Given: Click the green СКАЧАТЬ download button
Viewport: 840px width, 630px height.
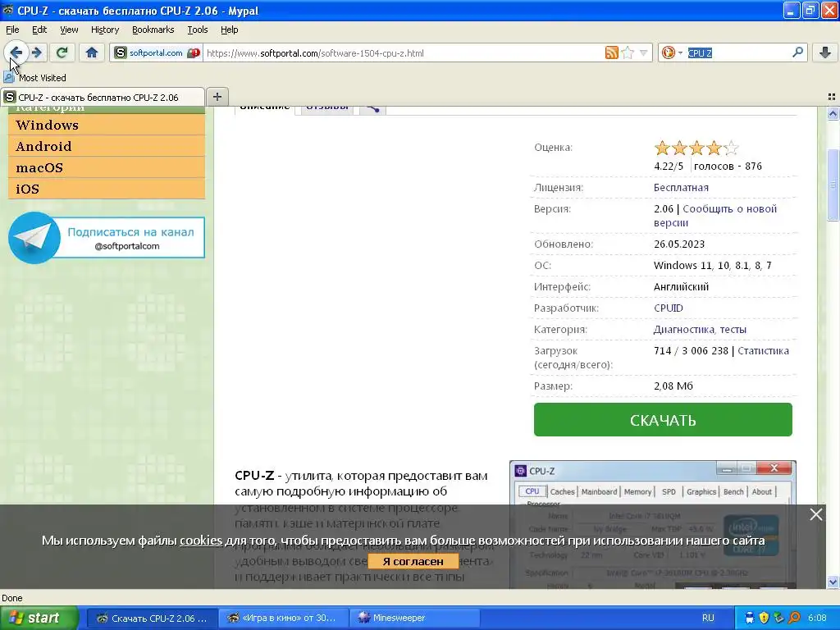Looking at the screenshot, I should (x=663, y=419).
